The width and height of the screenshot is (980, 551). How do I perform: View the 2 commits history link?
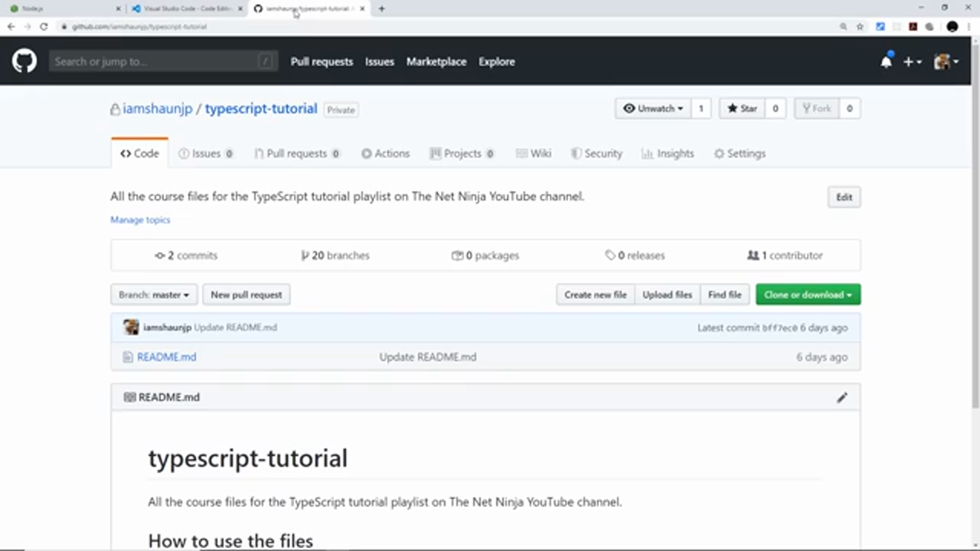tap(186, 256)
